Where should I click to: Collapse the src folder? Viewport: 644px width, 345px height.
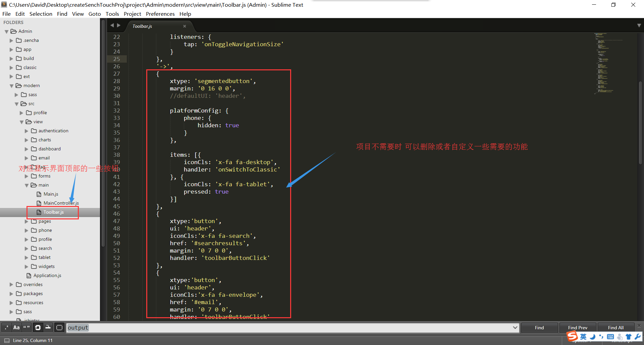16,104
